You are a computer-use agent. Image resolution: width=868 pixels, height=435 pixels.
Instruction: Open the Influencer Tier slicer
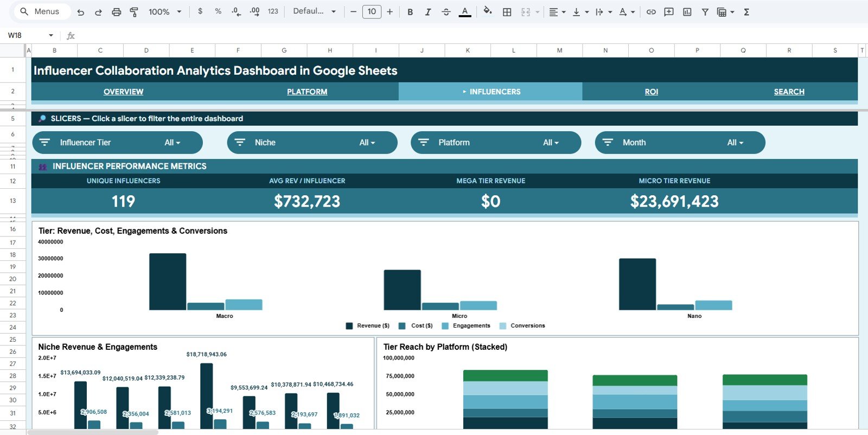point(117,143)
